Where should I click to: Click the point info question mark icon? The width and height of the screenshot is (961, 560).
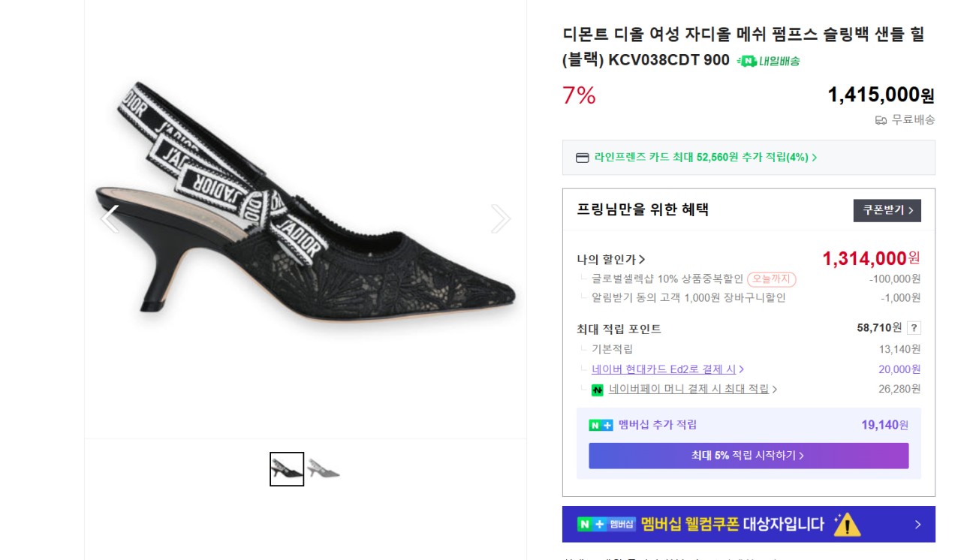pos(914,328)
